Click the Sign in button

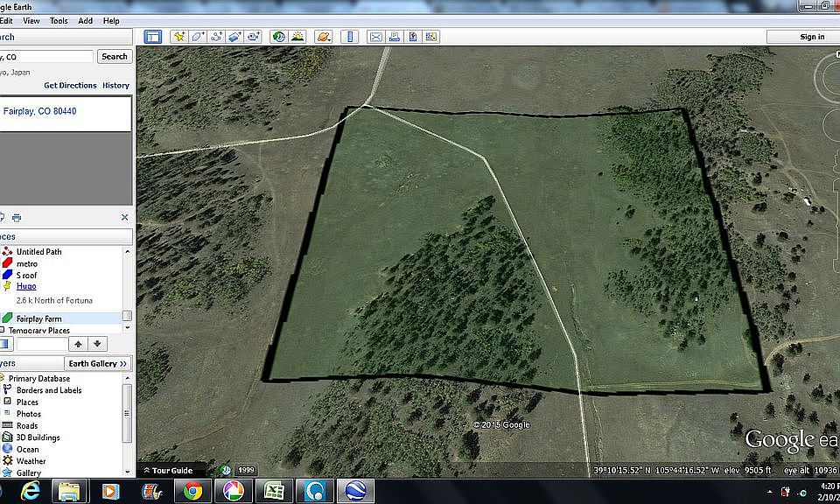pos(812,37)
